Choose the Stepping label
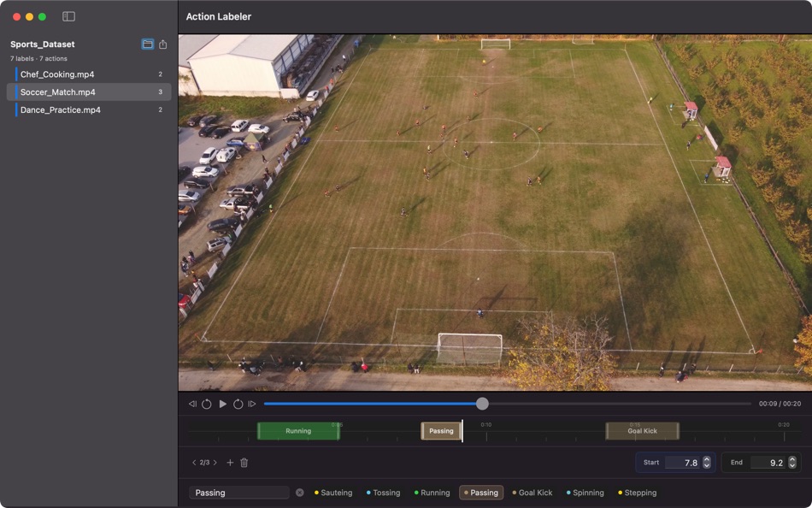The height and width of the screenshot is (508, 812). [x=638, y=493]
